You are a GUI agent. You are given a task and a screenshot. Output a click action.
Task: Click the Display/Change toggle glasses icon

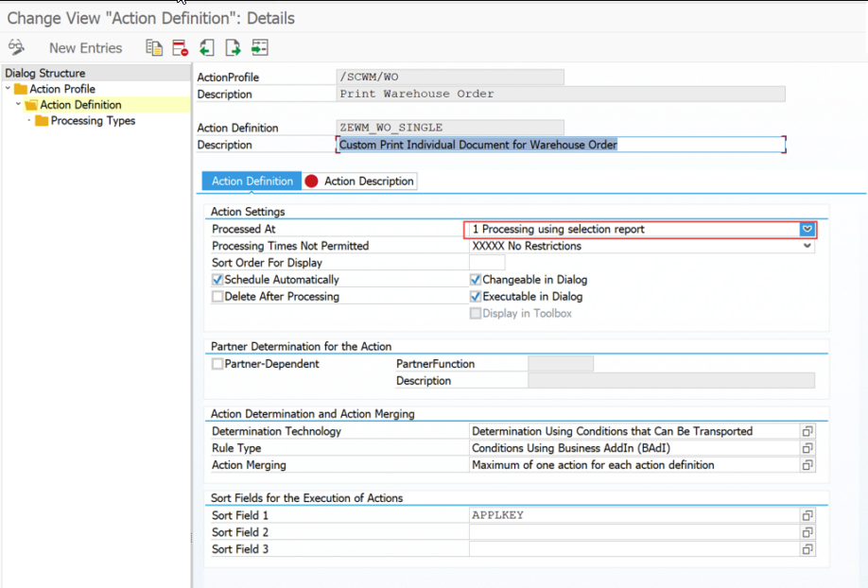pyautogui.click(x=16, y=47)
